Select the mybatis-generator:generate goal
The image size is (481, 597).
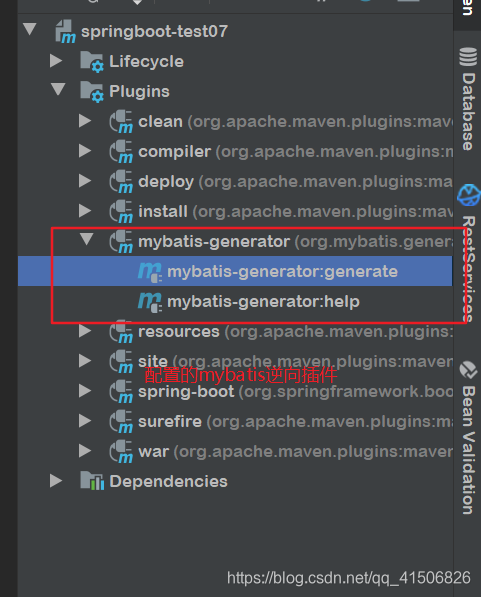(x=235, y=271)
